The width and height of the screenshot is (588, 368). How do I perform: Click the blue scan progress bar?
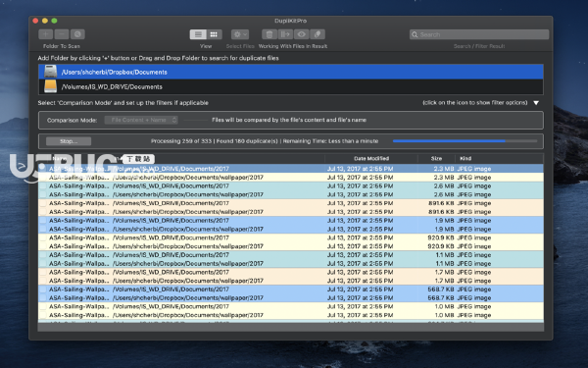(x=465, y=141)
